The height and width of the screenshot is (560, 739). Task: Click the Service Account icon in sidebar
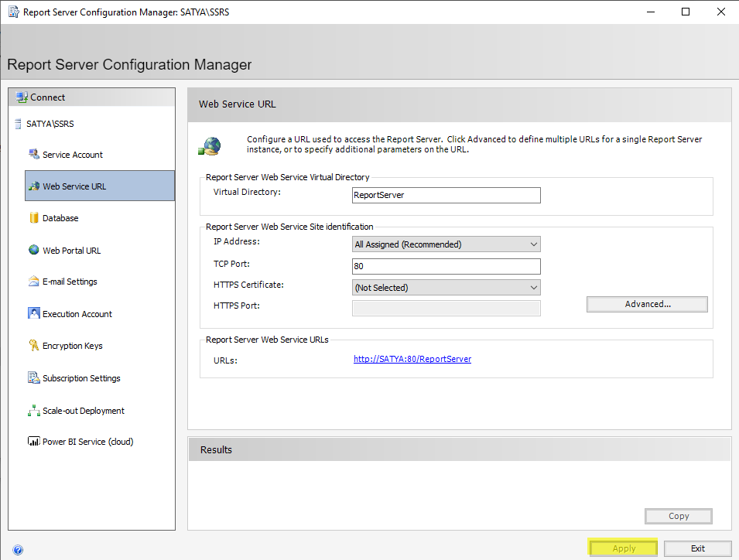[x=34, y=155]
